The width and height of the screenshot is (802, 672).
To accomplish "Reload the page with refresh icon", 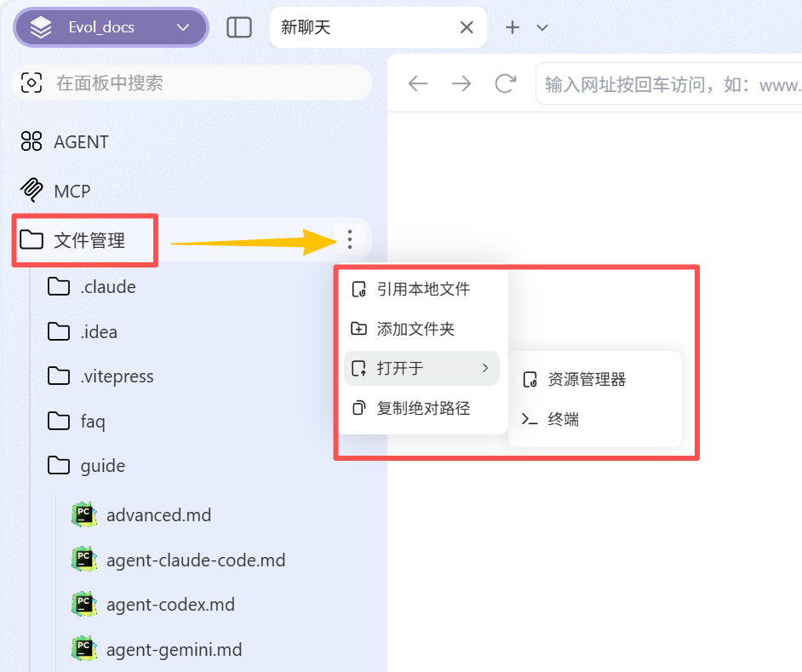I will pyautogui.click(x=506, y=83).
